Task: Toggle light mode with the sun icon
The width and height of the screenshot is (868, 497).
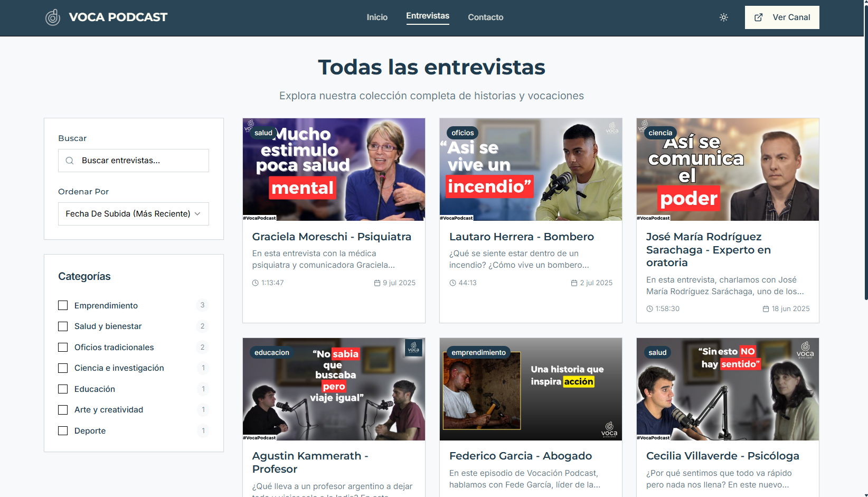Action: pyautogui.click(x=723, y=17)
